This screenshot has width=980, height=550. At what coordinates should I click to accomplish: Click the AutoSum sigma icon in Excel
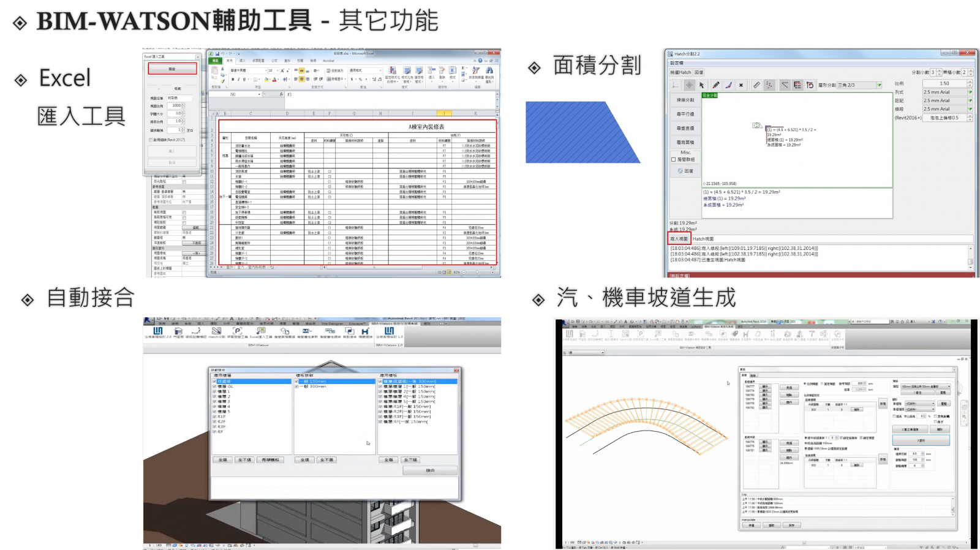463,68
